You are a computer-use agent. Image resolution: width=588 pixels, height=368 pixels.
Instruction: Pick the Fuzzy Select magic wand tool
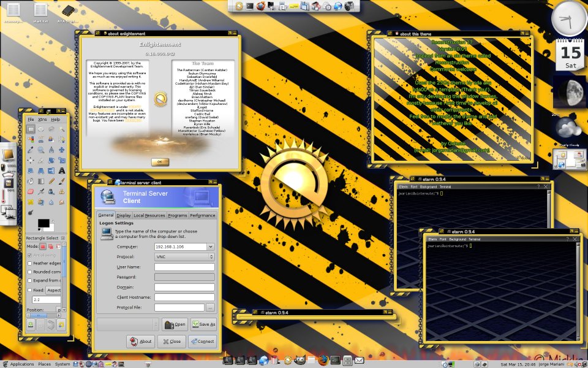(62, 129)
